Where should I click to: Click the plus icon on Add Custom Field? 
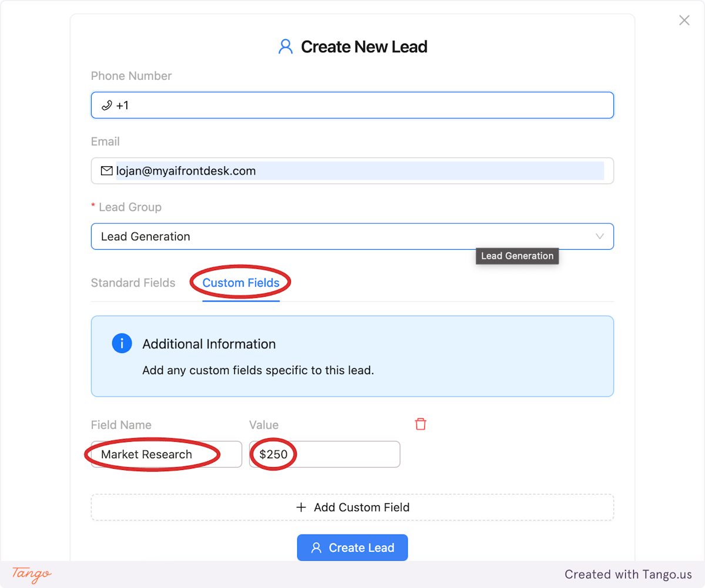301,507
